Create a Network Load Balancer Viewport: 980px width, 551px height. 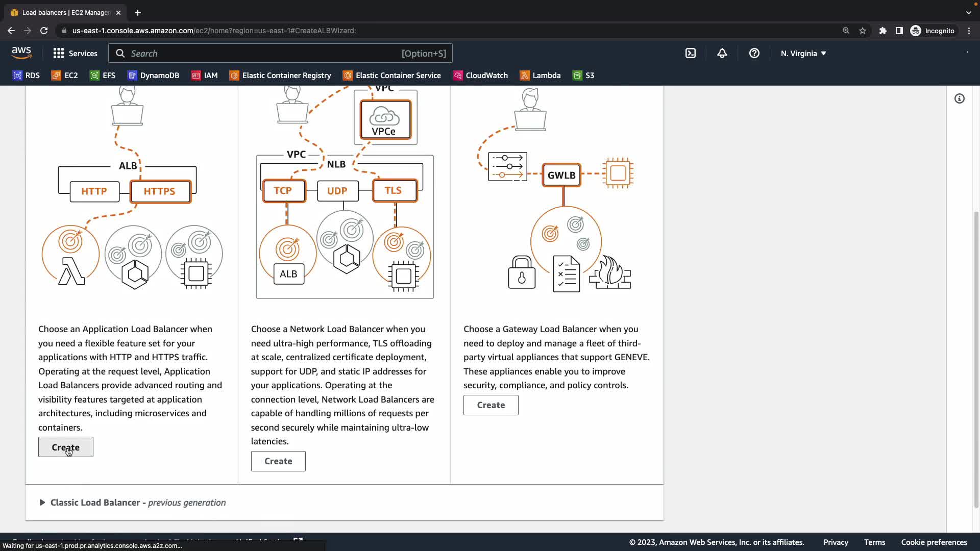[x=278, y=461]
